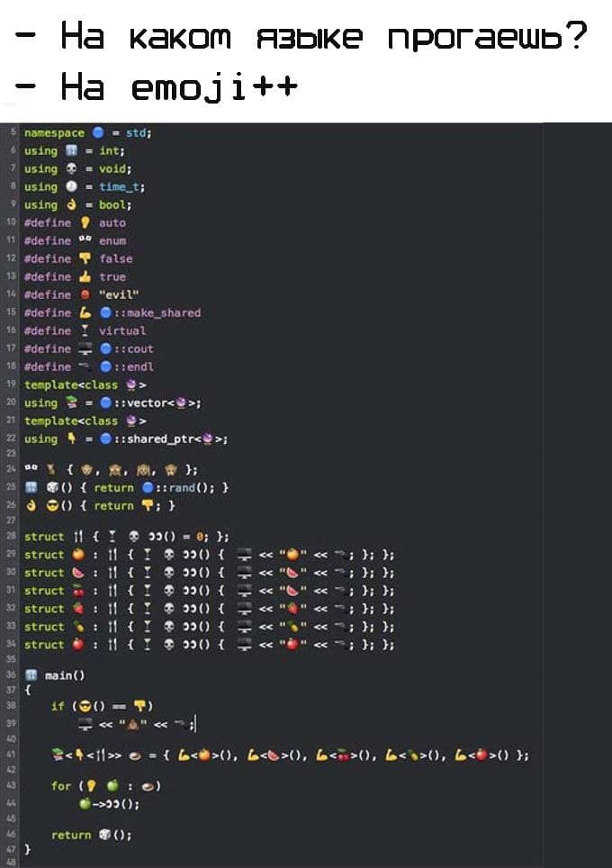Select the skull emoji aliased to void
This screenshot has width=612, height=868.
(x=73, y=168)
